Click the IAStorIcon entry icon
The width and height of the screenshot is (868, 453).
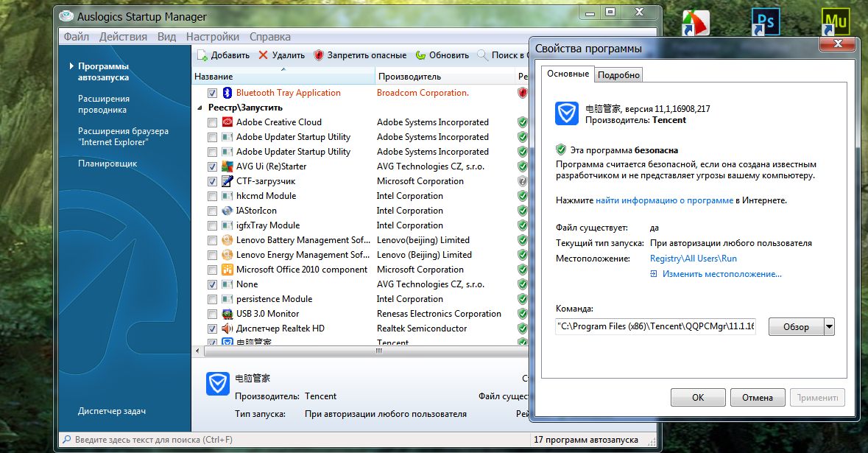[227, 211]
